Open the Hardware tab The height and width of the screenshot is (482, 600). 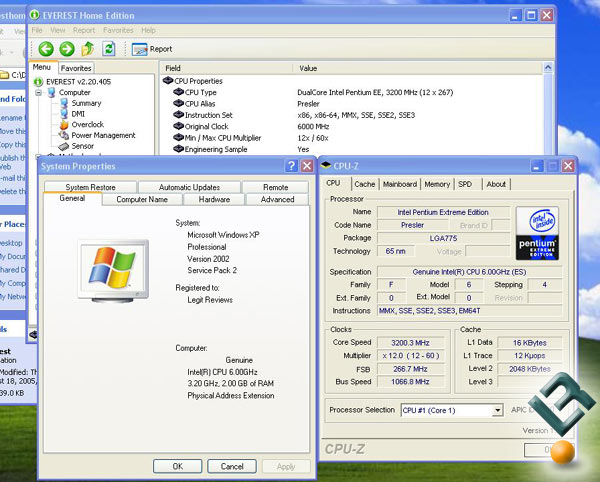pyautogui.click(x=214, y=199)
